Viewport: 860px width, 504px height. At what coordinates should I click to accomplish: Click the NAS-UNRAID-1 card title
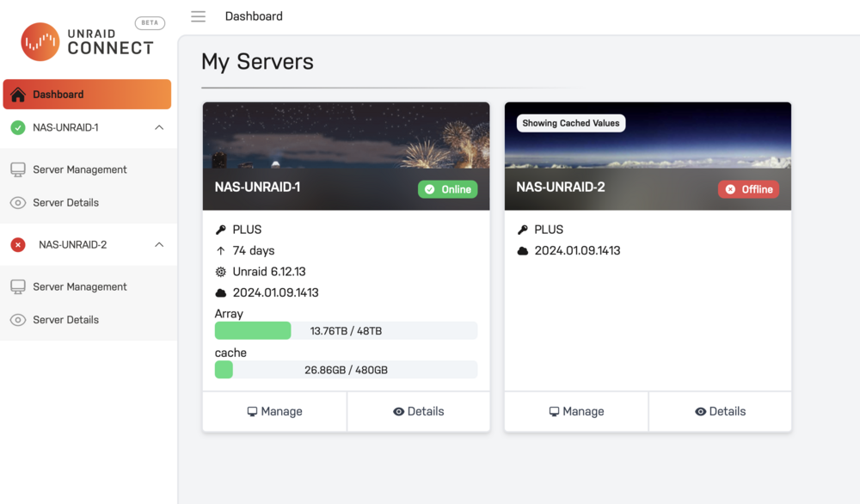tap(257, 187)
